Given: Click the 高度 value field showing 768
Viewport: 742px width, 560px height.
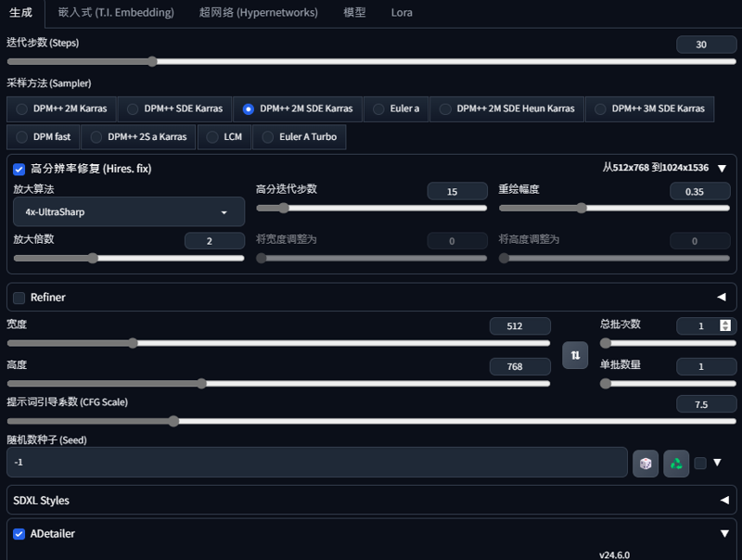Looking at the screenshot, I should 520,366.
